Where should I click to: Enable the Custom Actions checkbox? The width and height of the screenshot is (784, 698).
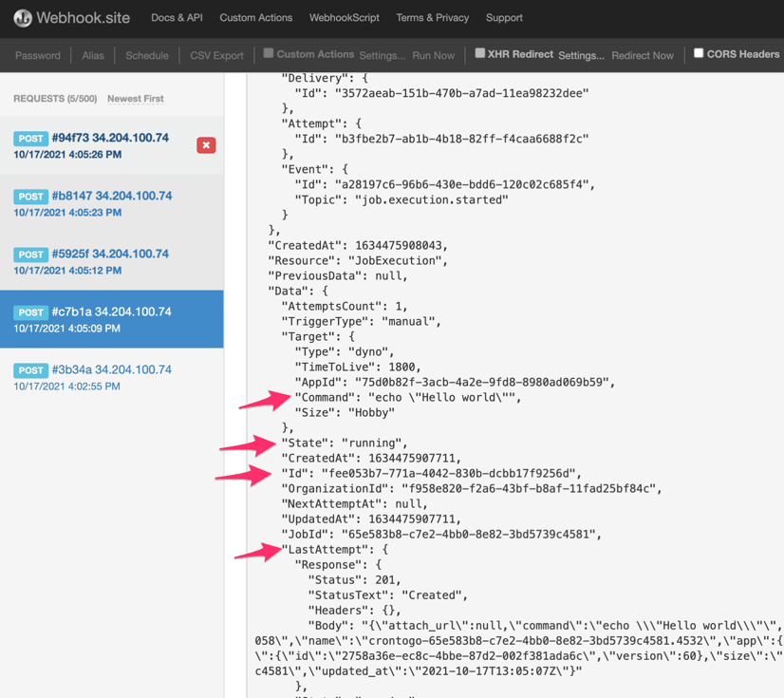(x=269, y=53)
